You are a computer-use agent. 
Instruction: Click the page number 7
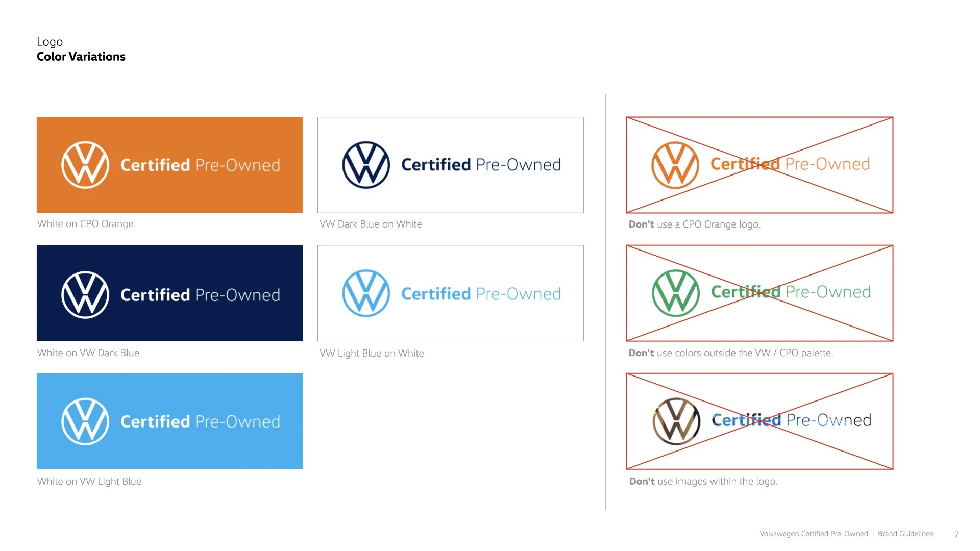pos(956,534)
